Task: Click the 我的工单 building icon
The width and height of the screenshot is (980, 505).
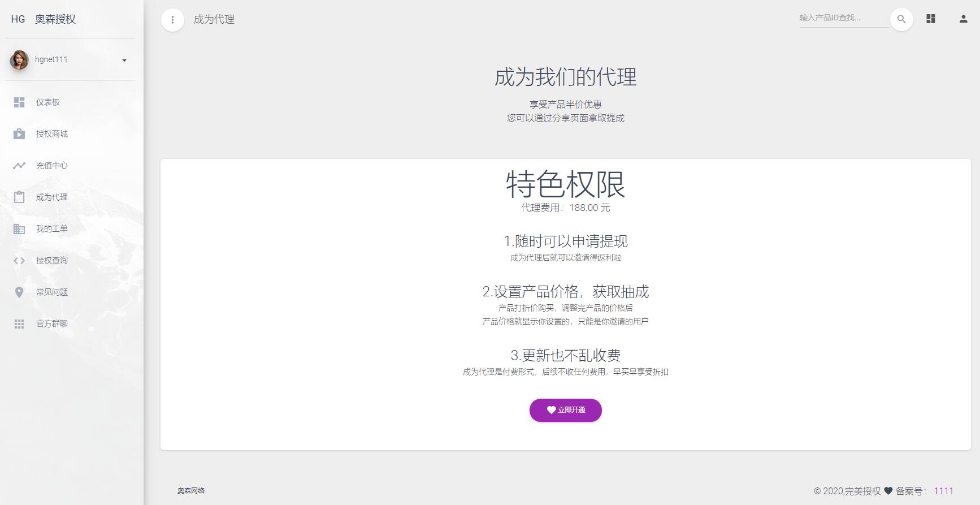Action: [19, 229]
